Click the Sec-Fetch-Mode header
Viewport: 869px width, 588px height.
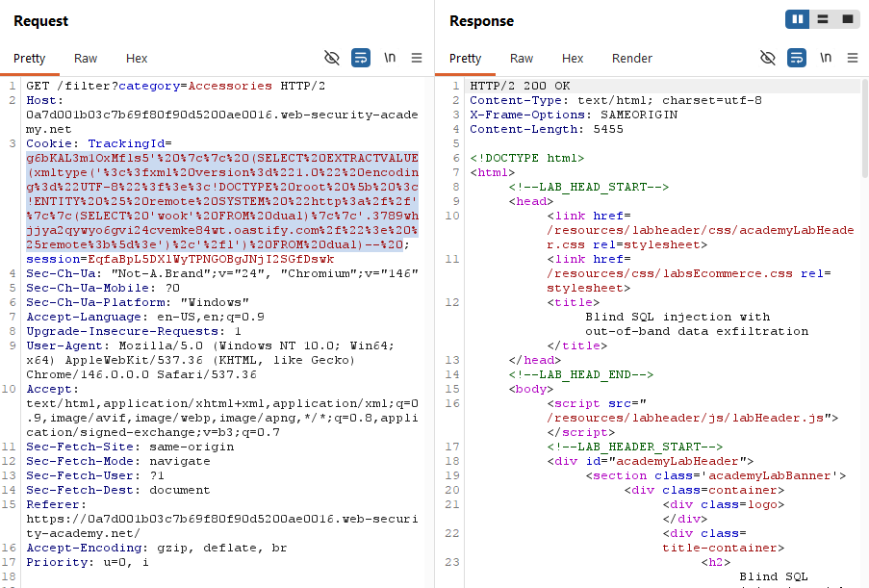pyautogui.click(x=118, y=461)
